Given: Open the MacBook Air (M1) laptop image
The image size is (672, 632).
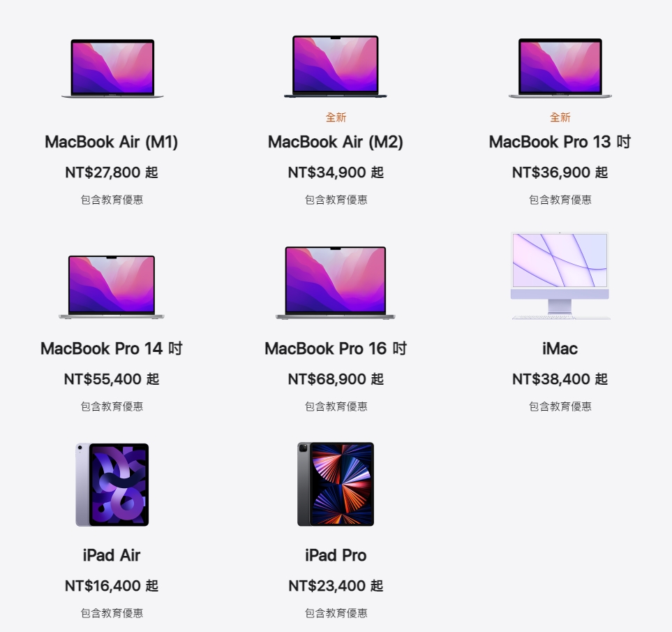Looking at the screenshot, I should (112, 68).
